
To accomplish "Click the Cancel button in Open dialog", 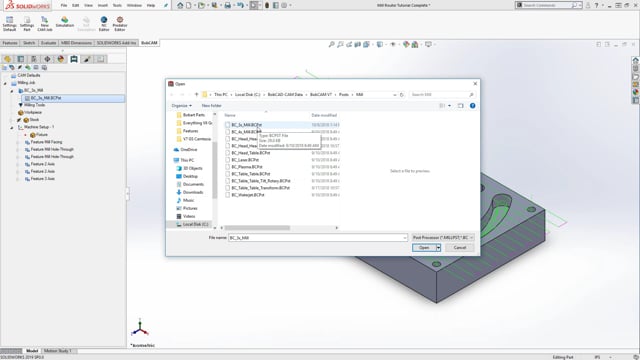I will click(x=460, y=248).
